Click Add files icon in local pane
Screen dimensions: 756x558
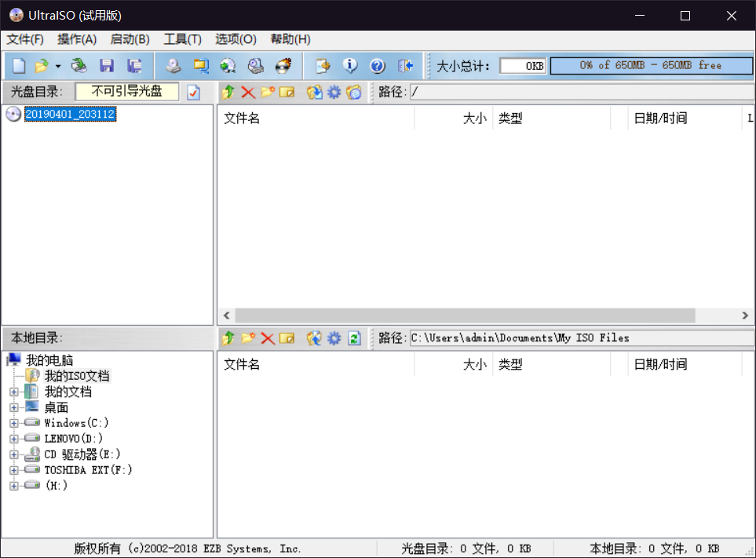[314, 338]
